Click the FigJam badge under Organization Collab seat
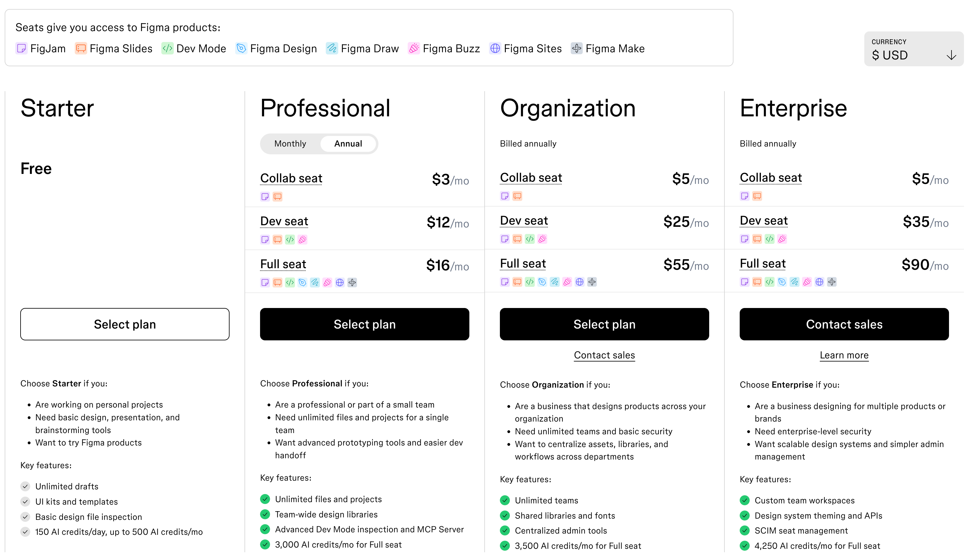The width and height of the screenshot is (968, 560). (505, 196)
